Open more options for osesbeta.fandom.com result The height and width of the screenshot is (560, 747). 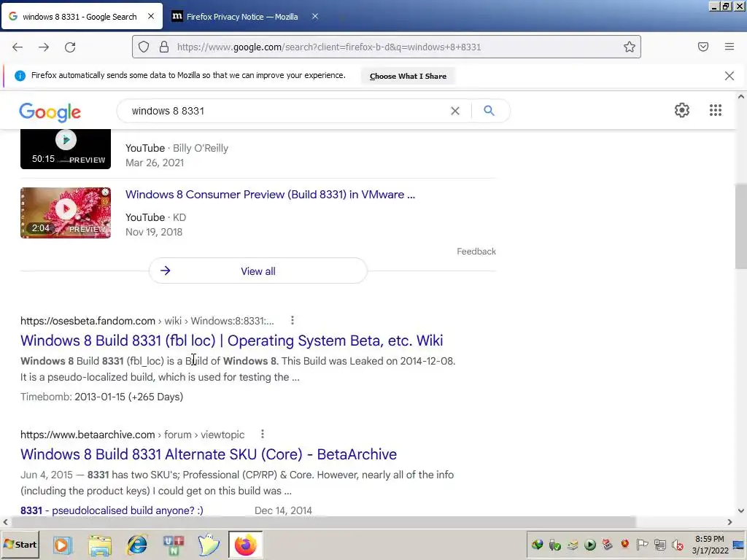(293, 321)
